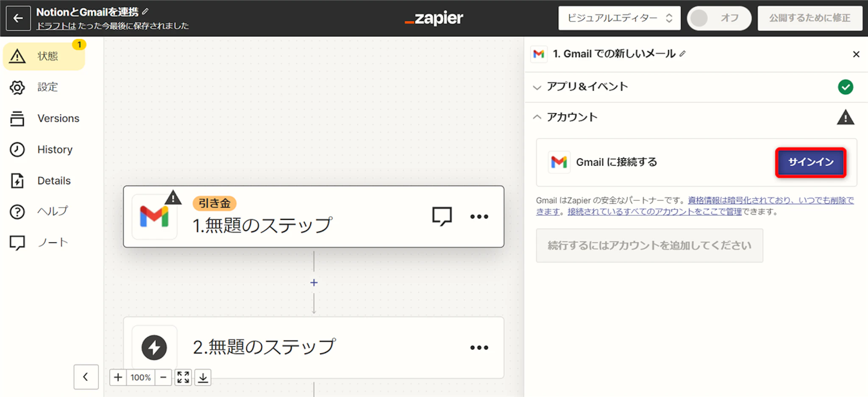
Task: Click the back arrow button
Action: 18,18
